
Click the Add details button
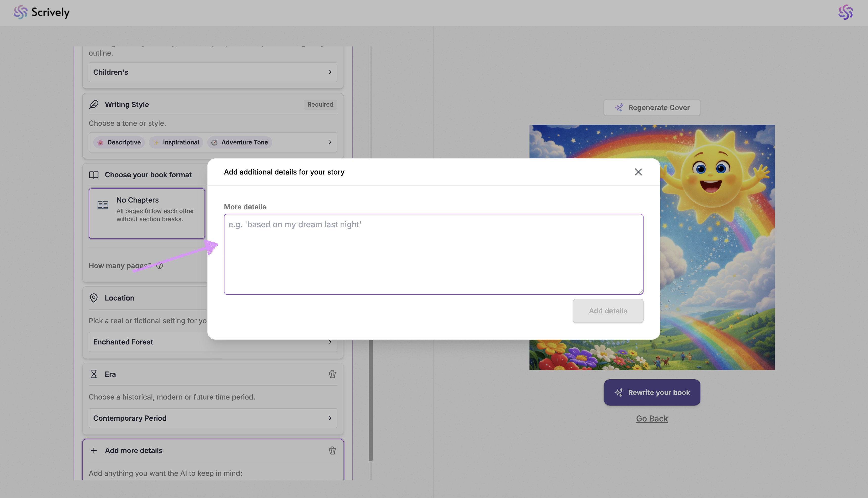(x=608, y=311)
